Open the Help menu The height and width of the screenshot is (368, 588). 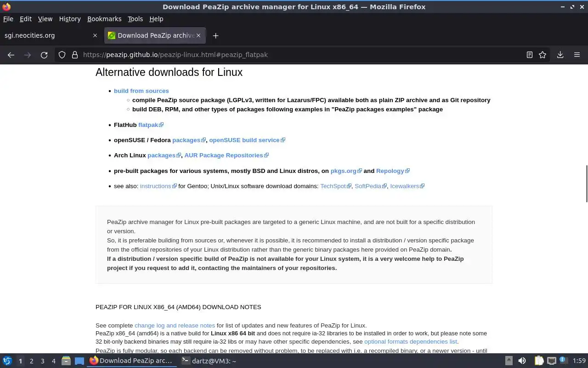156,19
